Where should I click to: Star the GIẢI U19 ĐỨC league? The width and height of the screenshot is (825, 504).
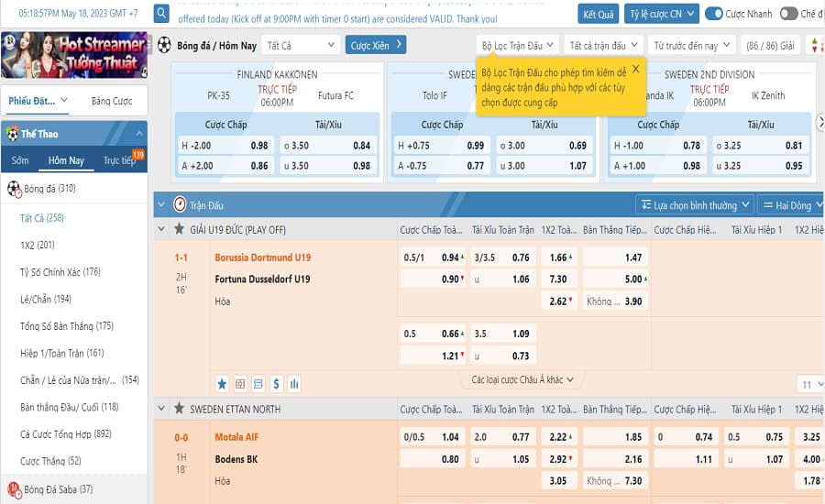click(180, 230)
